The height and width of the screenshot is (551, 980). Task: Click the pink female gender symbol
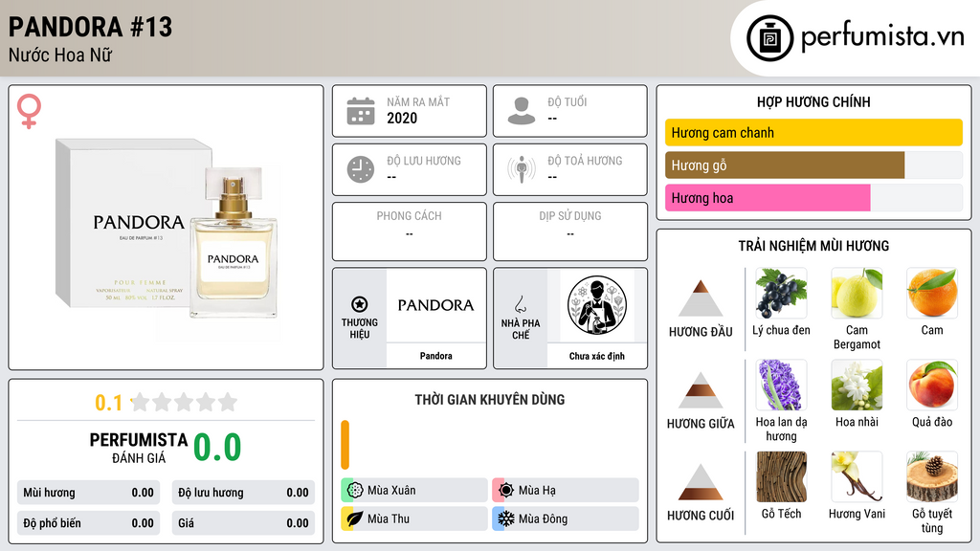[29, 111]
